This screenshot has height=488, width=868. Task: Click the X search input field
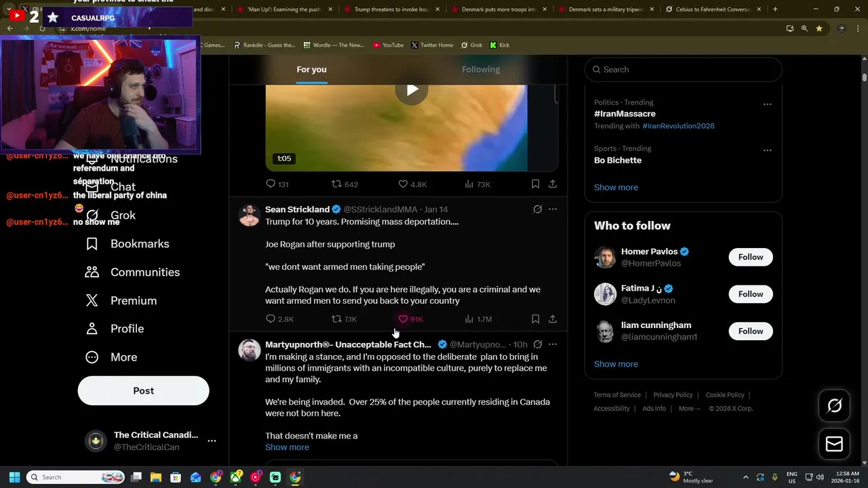tap(683, 70)
